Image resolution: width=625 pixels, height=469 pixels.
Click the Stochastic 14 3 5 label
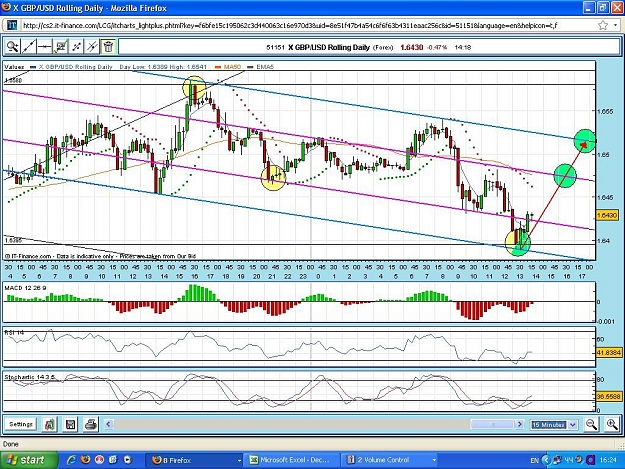tap(30, 377)
